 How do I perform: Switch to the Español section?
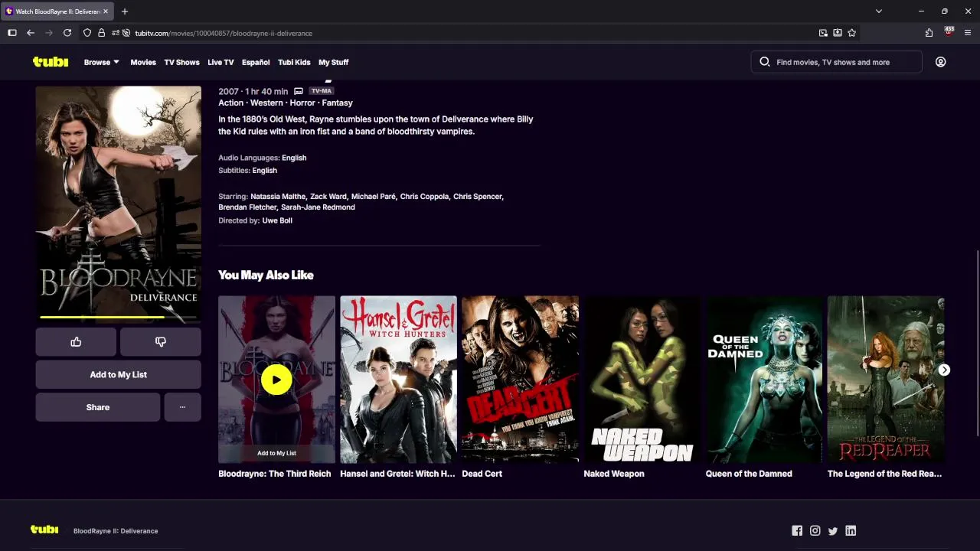click(256, 62)
